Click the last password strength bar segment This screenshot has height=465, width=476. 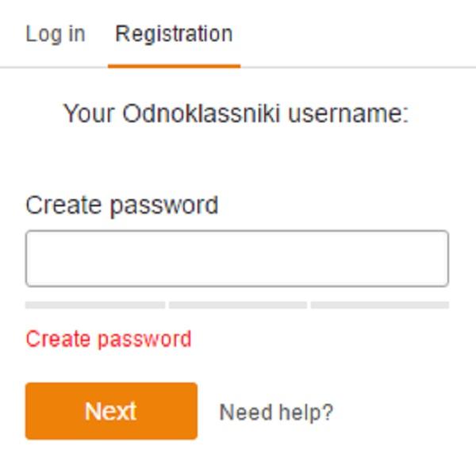[x=379, y=305]
